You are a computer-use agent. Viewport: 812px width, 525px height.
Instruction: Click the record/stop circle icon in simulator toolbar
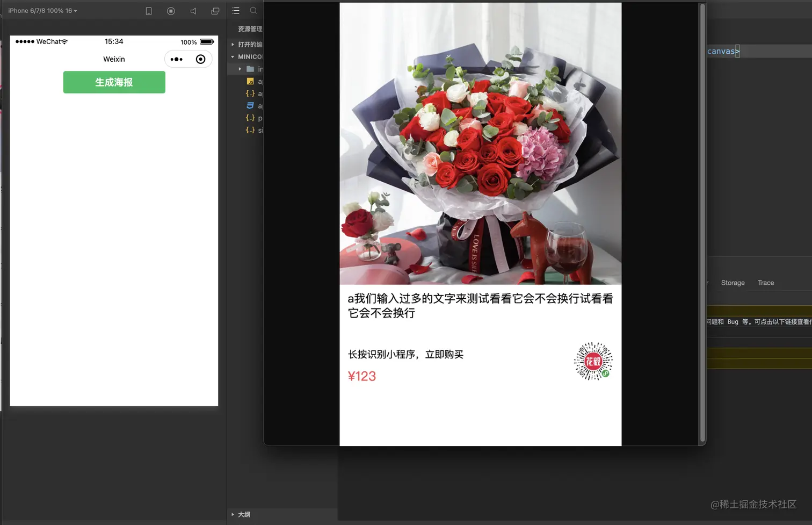pyautogui.click(x=171, y=11)
